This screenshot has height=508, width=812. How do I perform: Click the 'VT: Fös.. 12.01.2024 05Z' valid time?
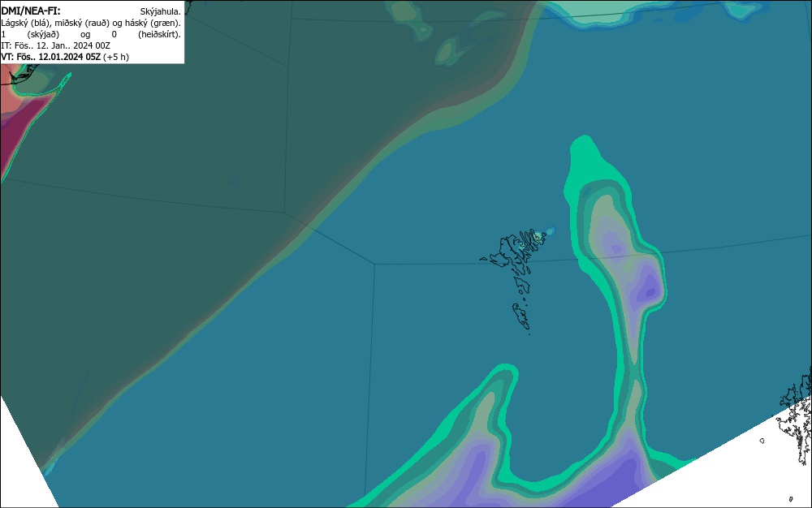click(x=50, y=57)
